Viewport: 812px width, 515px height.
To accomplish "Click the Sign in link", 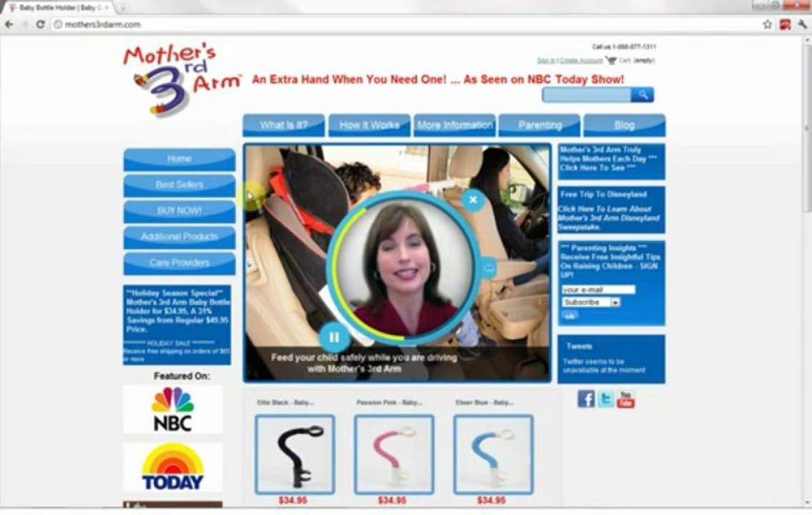I will tap(546, 61).
